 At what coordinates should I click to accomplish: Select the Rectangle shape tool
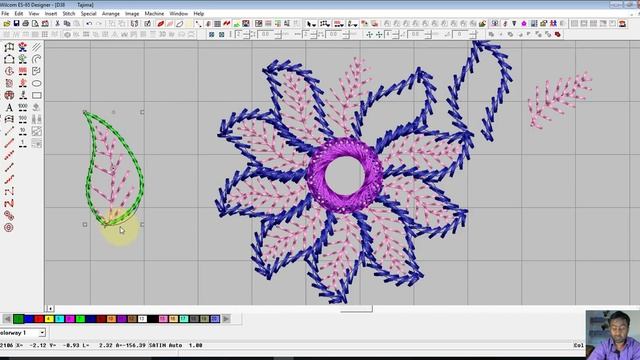(37, 95)
